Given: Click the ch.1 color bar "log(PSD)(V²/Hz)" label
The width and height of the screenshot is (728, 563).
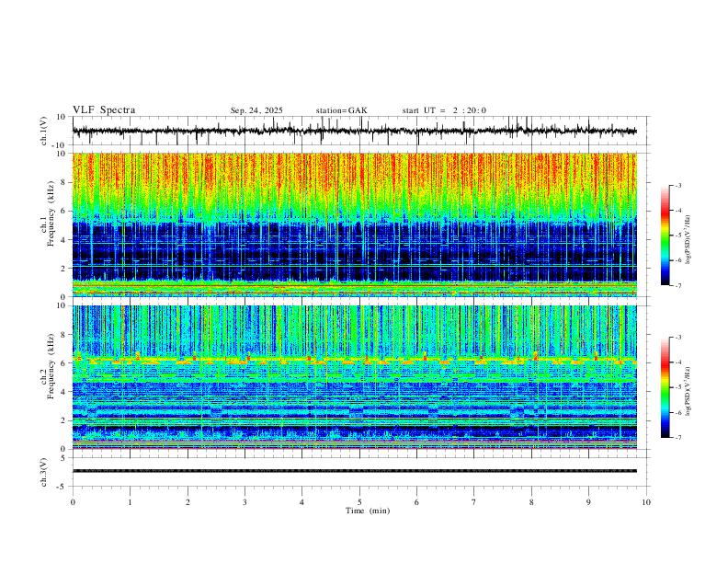Looking at the screenshot, I should (688, 240).
